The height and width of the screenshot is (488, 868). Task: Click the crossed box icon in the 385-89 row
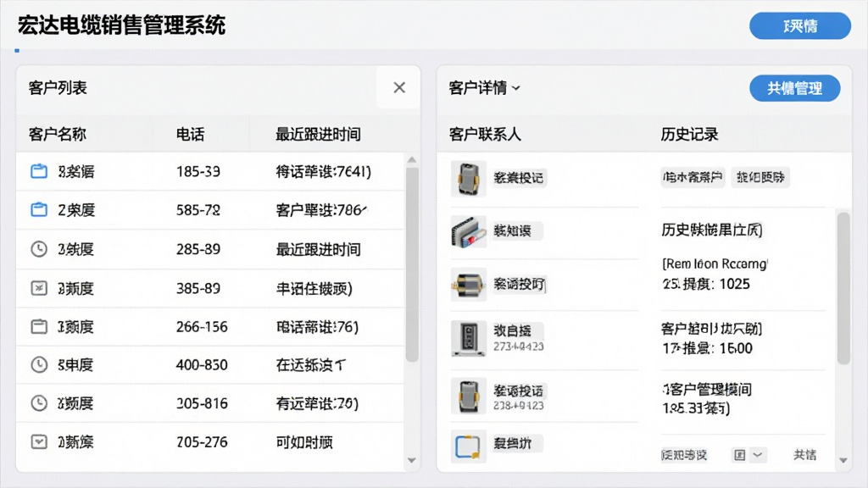(39, 288)
